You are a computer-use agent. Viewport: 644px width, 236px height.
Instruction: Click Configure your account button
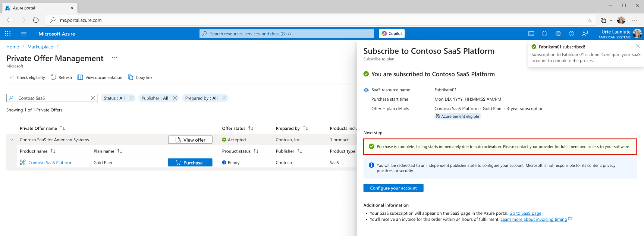coord(393,188)
